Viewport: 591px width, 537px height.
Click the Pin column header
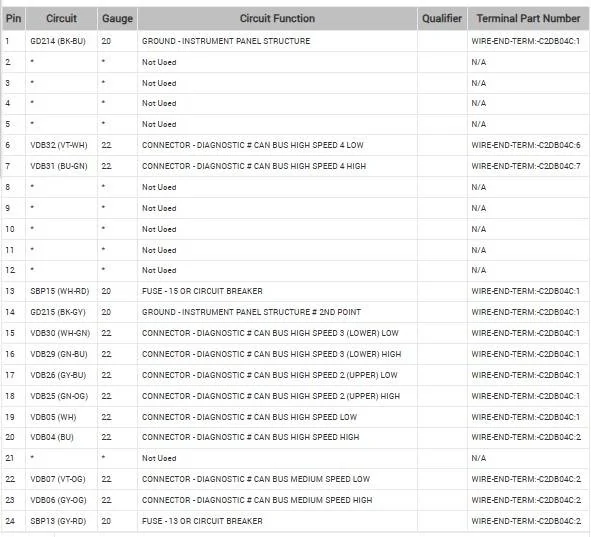click(x=14, y=18)
